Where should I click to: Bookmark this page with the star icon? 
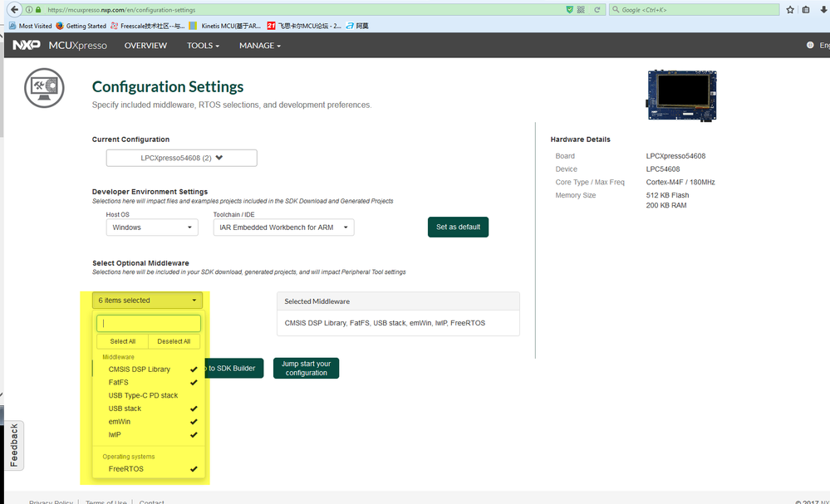[x=790, y=9]
